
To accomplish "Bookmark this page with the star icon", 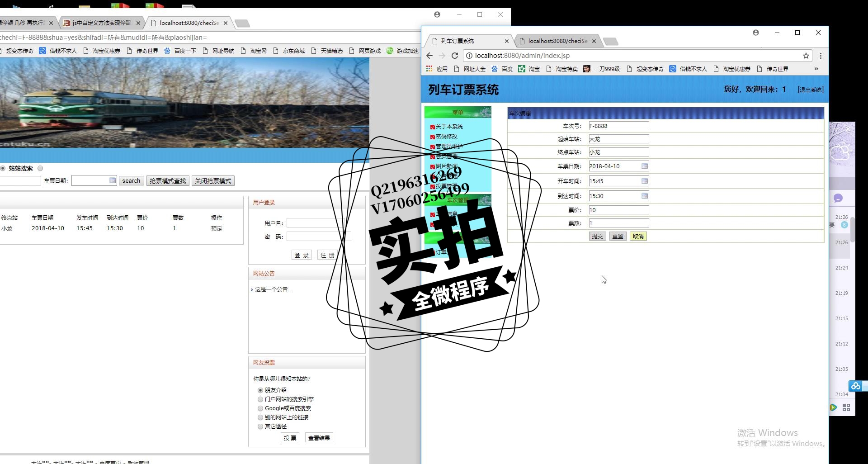I will (806, 56).
